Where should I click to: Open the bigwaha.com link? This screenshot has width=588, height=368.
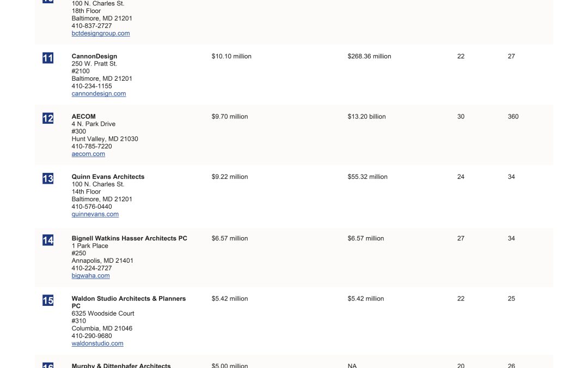90,276
